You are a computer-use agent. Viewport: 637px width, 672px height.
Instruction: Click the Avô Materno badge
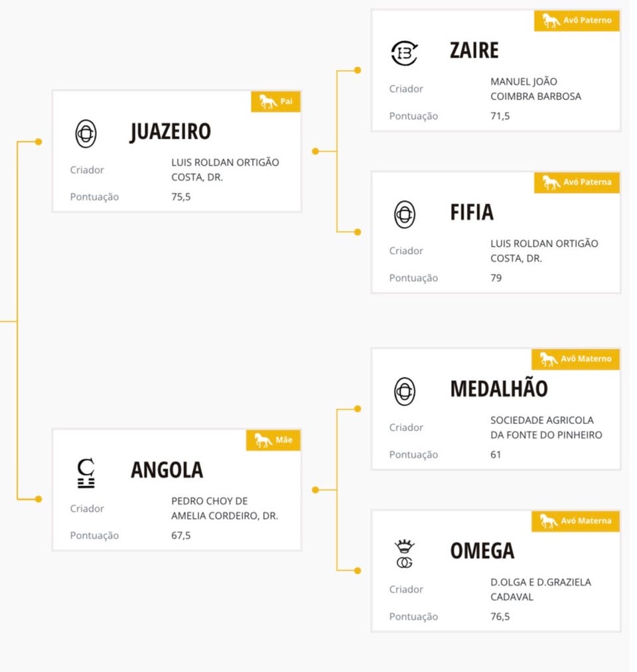tap(575, 359)
